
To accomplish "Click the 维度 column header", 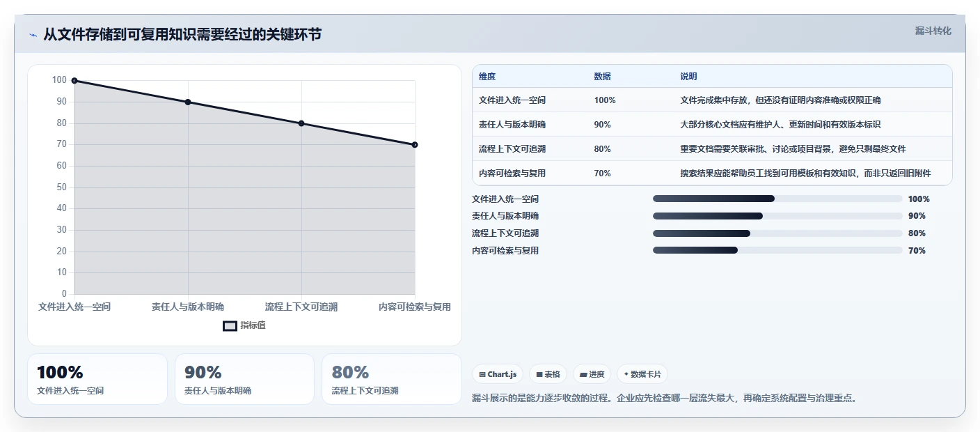I will tap(487, 77).
